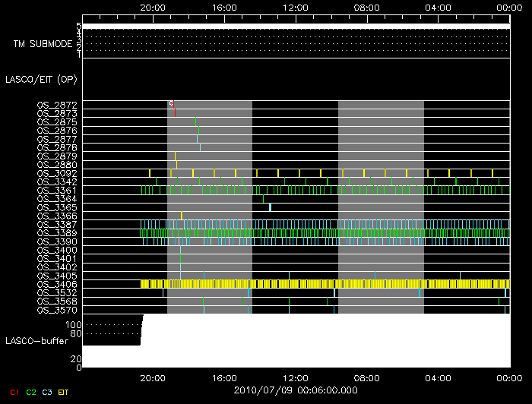
Task: Click the OS_2878 row label
Action: coord(57,148)
